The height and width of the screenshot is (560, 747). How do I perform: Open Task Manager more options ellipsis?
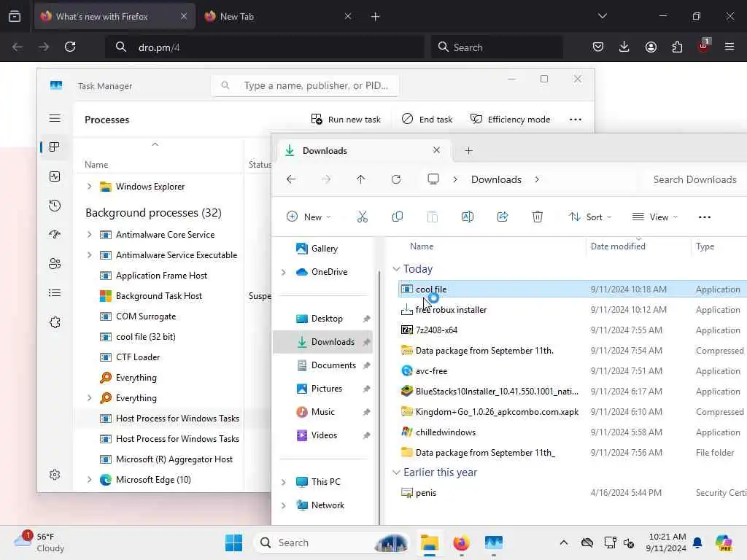click(x=576, y=120)
